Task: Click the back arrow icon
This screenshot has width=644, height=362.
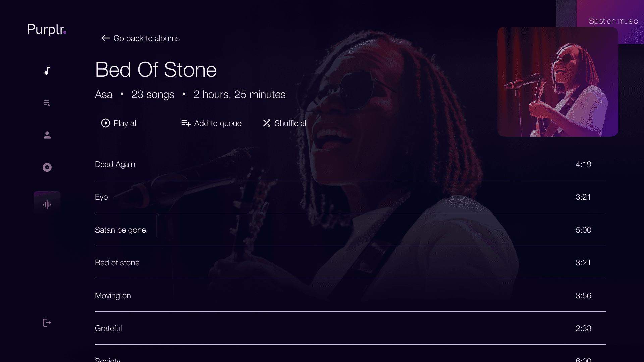Action: [x=106, y=38]
